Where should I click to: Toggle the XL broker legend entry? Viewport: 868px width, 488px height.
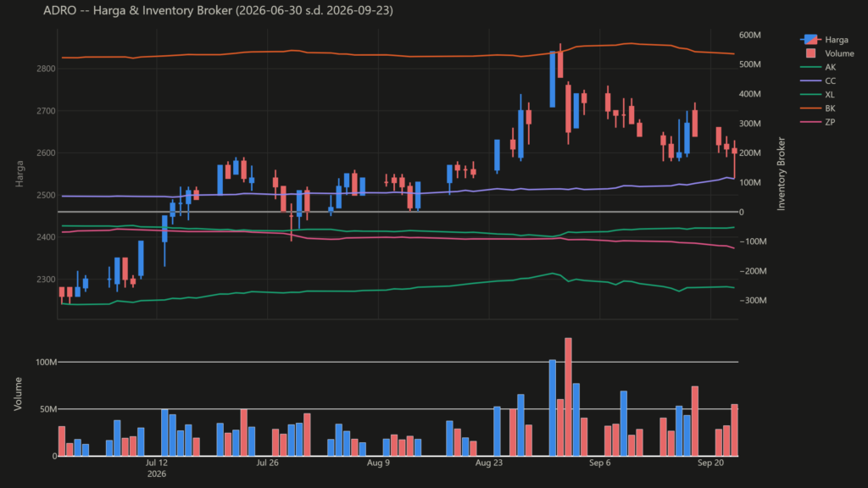818,95
